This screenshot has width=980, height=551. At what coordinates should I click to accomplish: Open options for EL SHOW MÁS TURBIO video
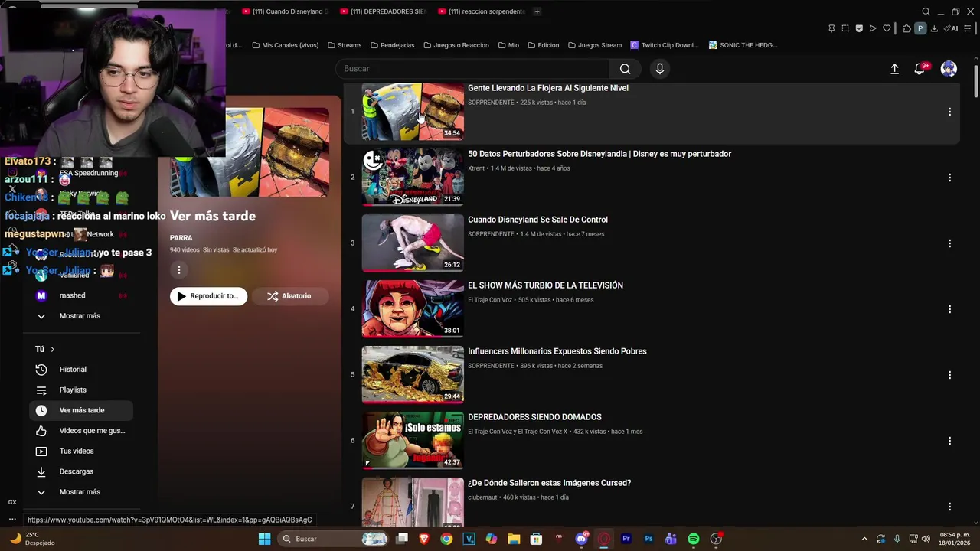click(x=949, y=309)
